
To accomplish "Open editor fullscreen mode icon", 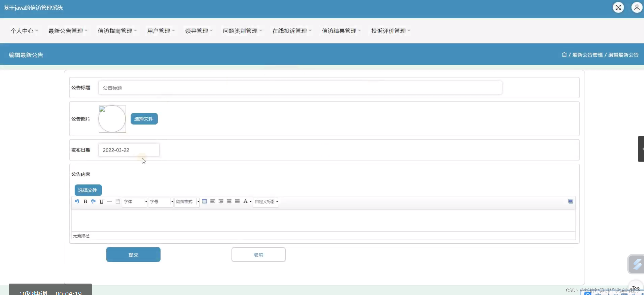I will tap(570, 201).
